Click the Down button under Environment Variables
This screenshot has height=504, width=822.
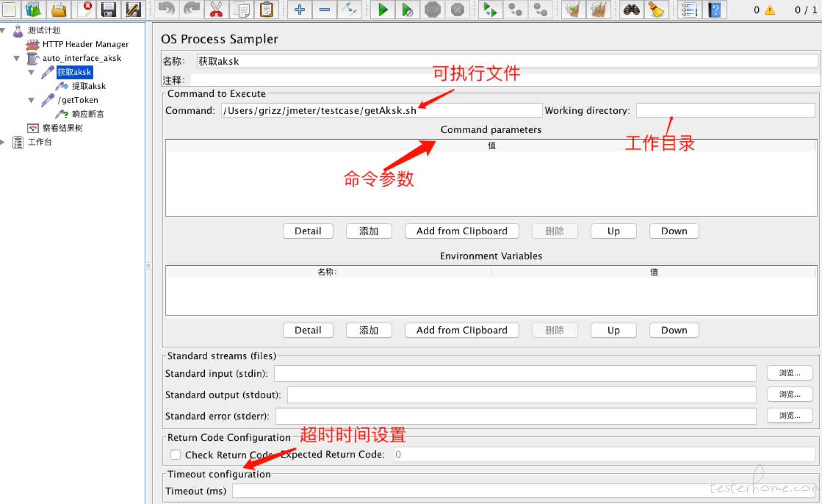674,330
